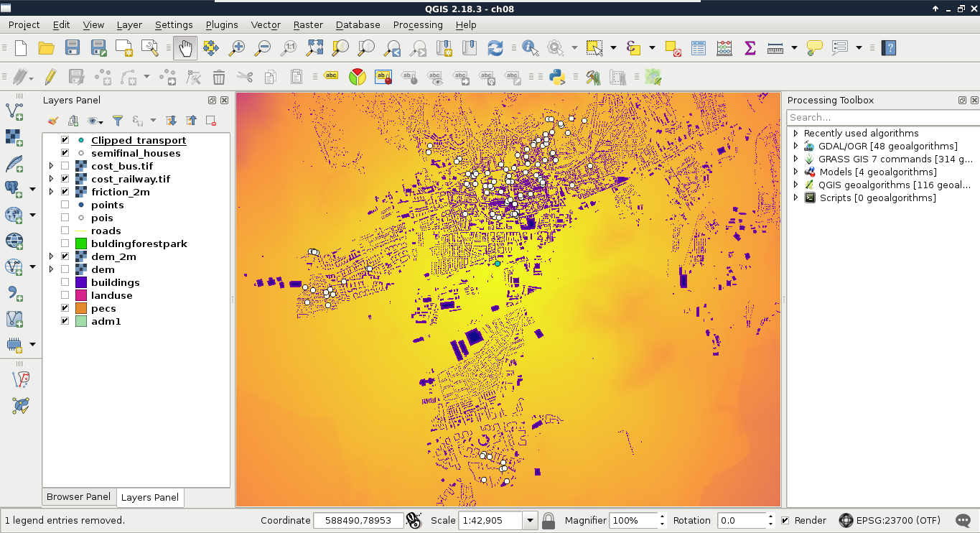
Task: Click the Save Project icon
Action: pos(73,48)
